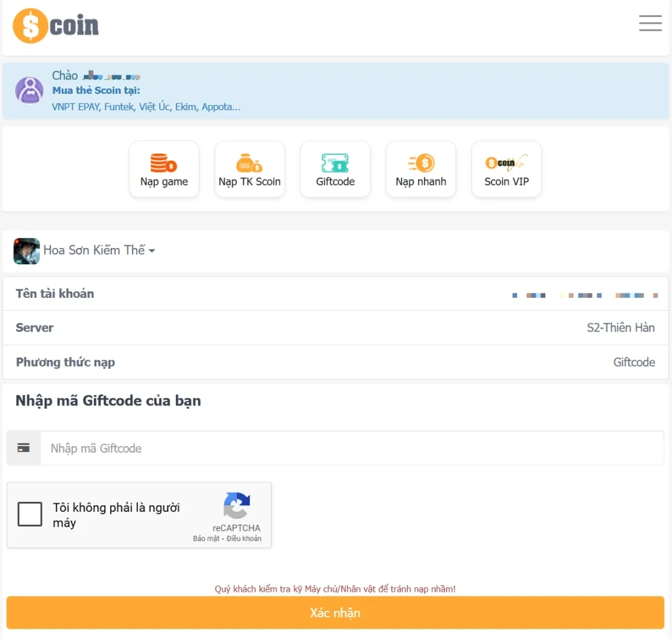
Task: Click the VNPT EPAY, Funtek sellers link
Action: [146, 107]
